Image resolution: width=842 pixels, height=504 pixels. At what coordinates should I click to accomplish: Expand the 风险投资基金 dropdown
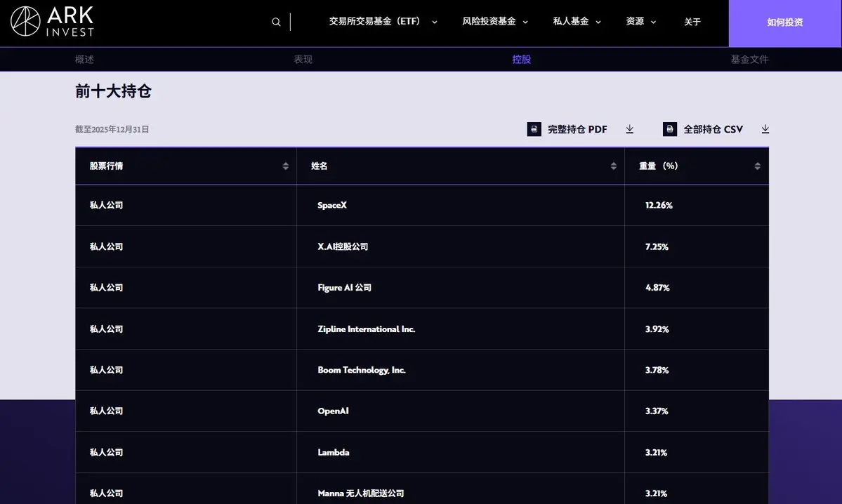tap(495, 22)
